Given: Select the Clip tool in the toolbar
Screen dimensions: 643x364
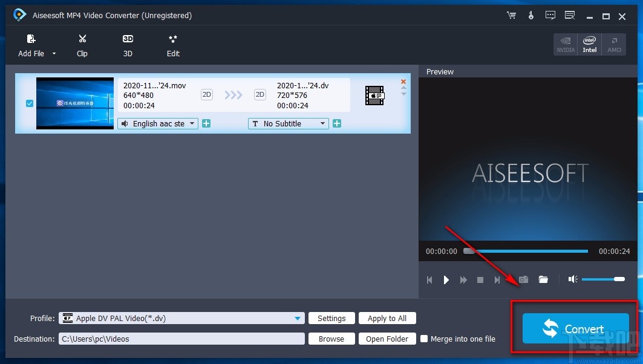Looking at the screenshot, I should pyautogui.click(x=82, y=45).
